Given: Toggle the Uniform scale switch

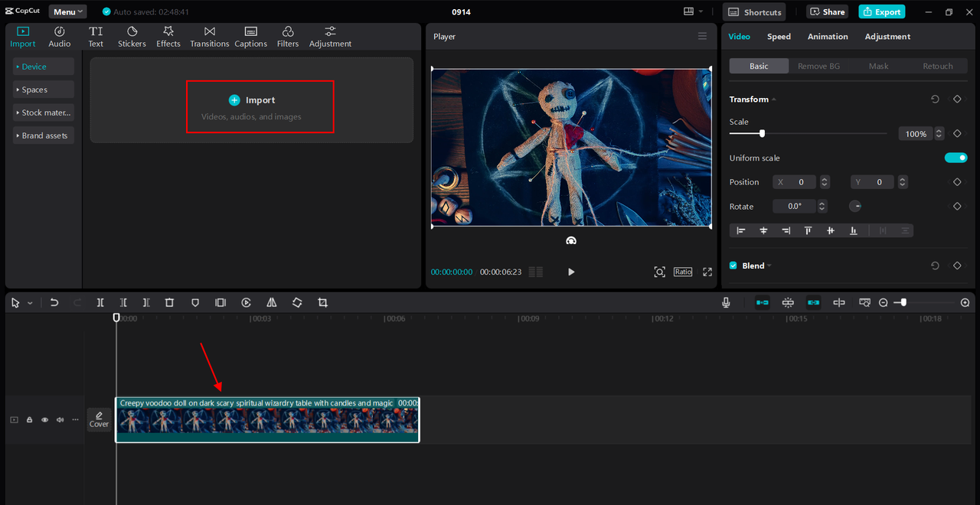Looking at the screenshot, I should click(x=955, y=158).
